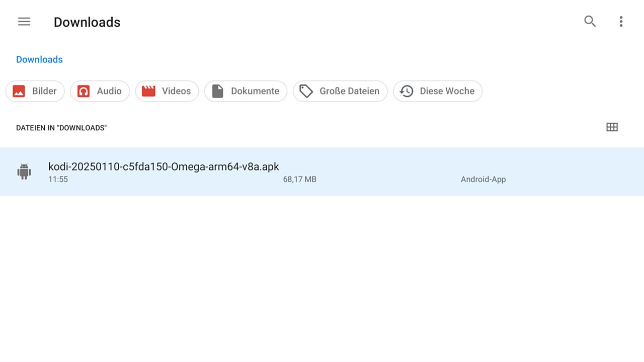This screenshot has height=362, width=644.
Task: Switch to grid view layout
Action: click(x=612, y=127)
